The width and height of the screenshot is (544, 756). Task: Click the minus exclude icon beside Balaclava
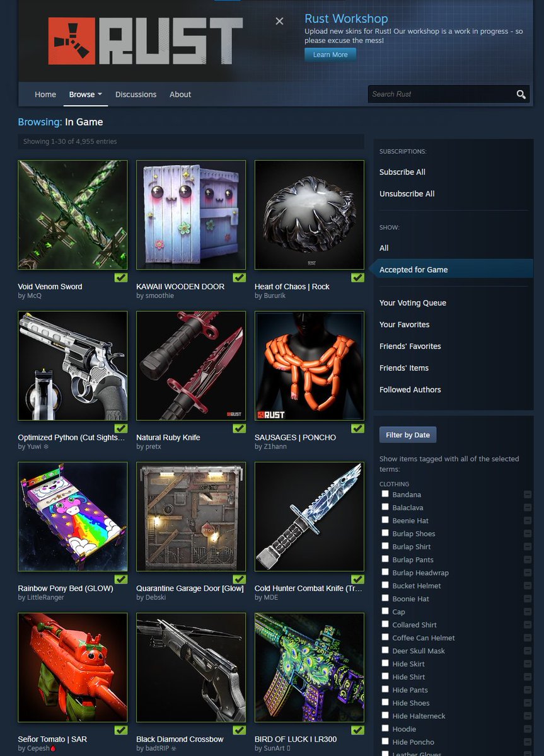click(x=528, y=508)
